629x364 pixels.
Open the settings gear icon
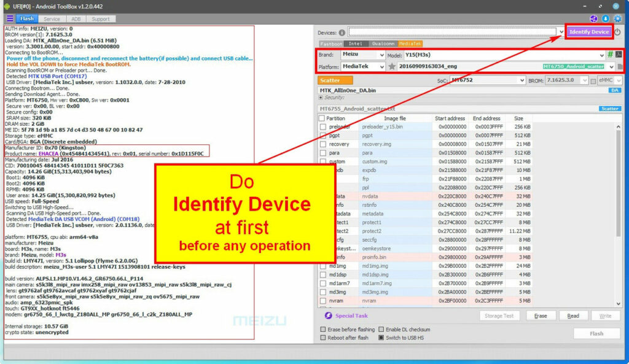pyautogui.click(x=619, y=19)
